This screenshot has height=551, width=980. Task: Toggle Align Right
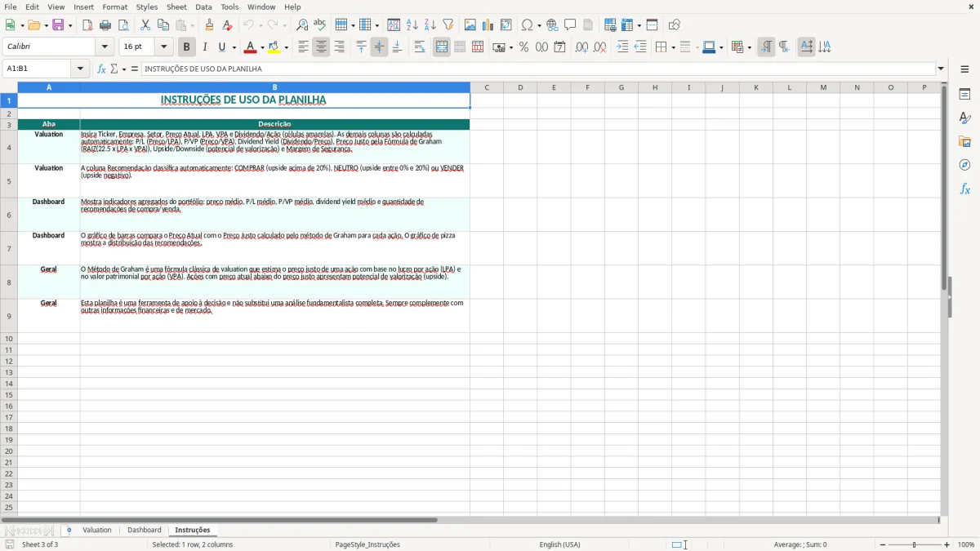(x=340, y=47)
